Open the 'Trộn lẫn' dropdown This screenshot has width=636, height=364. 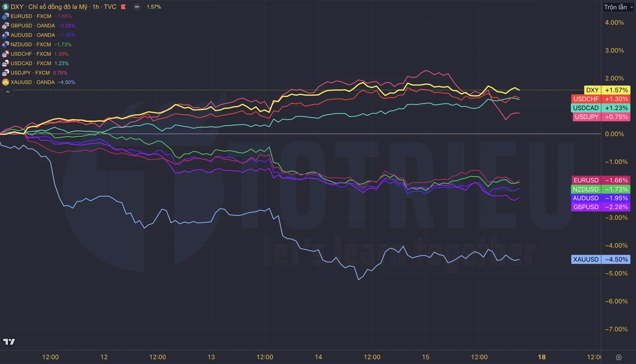tap(618, 7)
